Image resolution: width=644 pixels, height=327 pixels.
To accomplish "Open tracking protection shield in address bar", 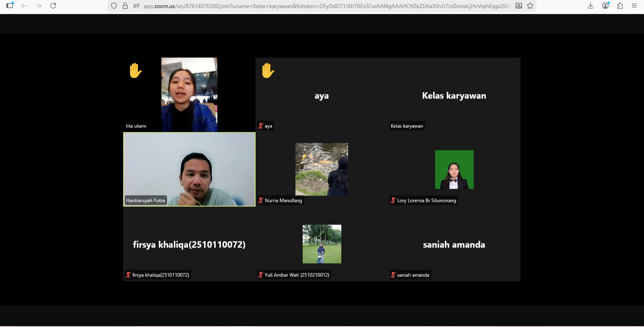I will pyautogui.click(x=114, y=6).
